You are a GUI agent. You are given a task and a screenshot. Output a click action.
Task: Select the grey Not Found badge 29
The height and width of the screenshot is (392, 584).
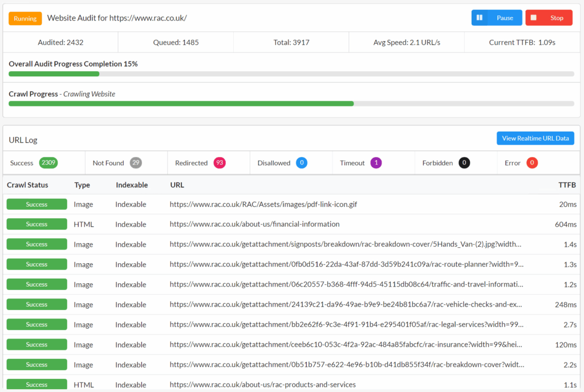[x=136, y=163]
